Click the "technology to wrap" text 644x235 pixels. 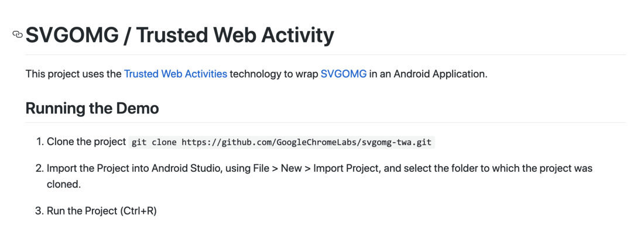click(273, 74)
